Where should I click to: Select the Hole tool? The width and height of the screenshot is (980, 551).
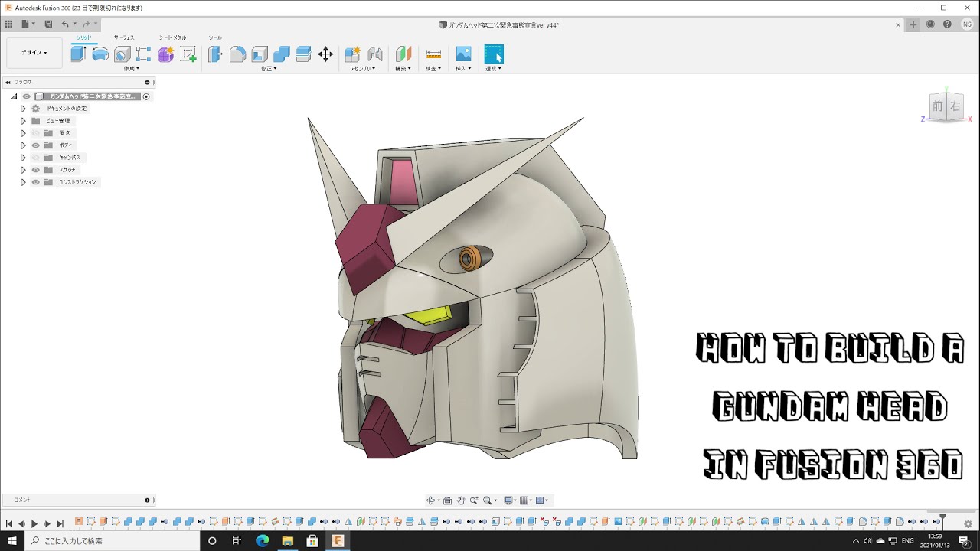click(x=122, y=54)
